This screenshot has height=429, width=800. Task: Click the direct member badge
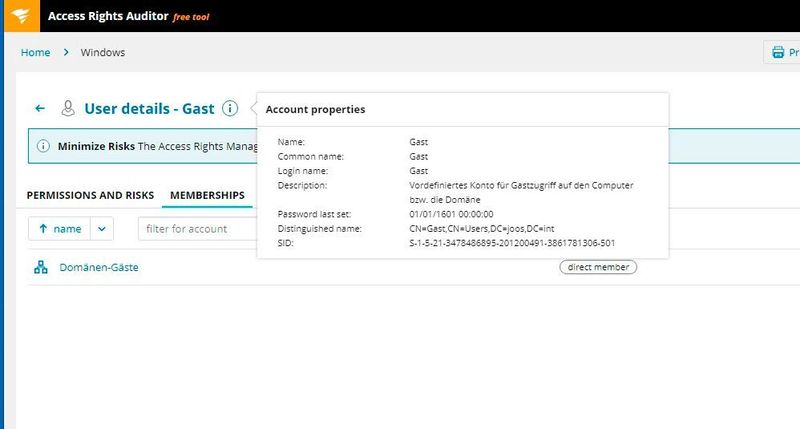click(598, 267)
